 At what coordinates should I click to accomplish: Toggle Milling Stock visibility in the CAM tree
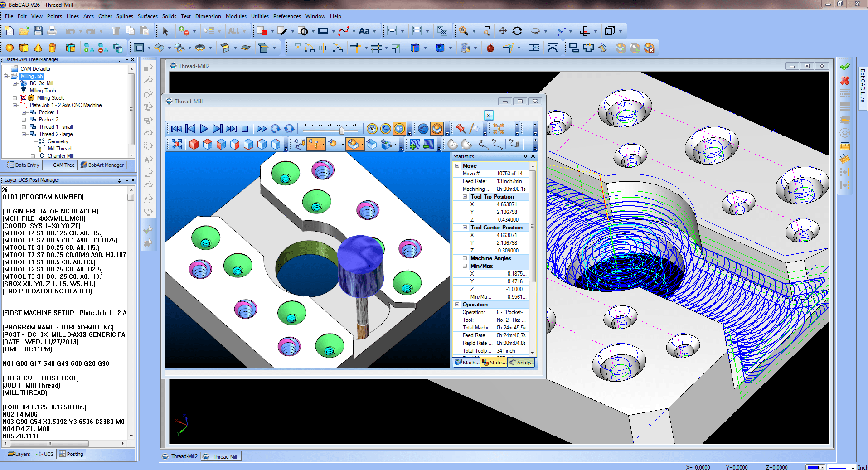(24, 98)
